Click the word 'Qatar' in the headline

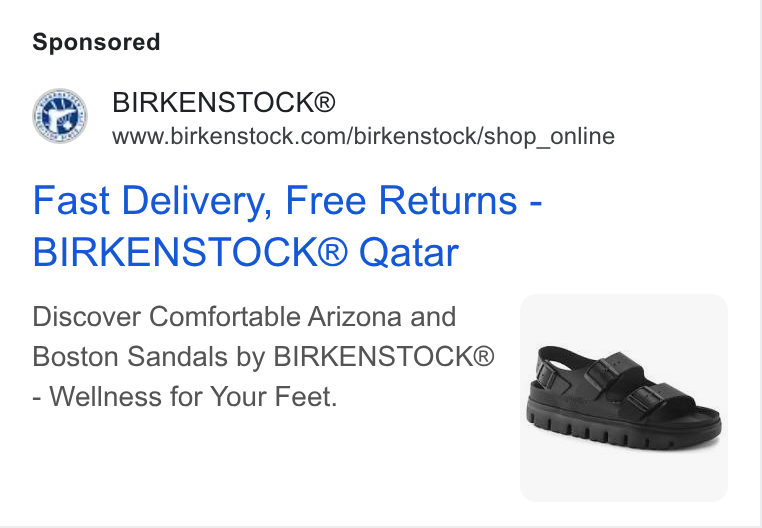(x=409, y=253)
